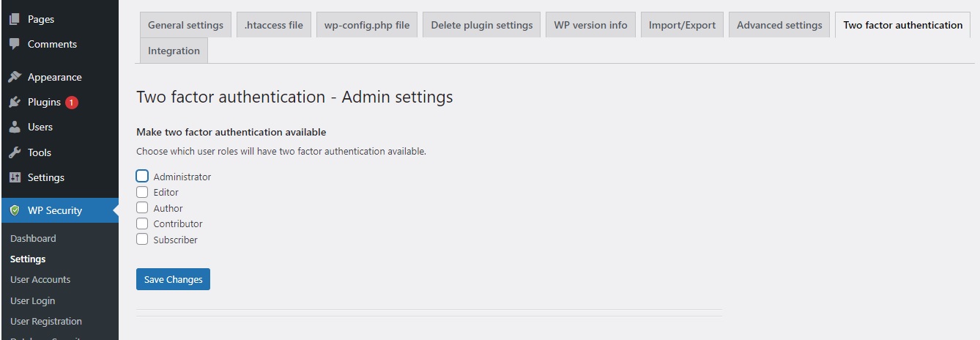The width and height of the screenshot is (980, 340).
Task: Click the Tools wrench icon
Action: pos(15,152)
